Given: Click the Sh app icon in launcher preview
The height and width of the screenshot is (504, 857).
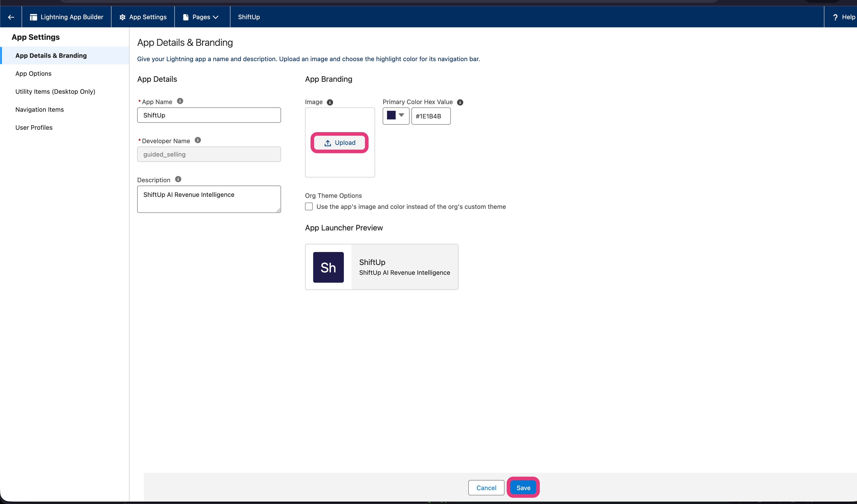Looking at the screenshot, I should (x=328, y=267).
